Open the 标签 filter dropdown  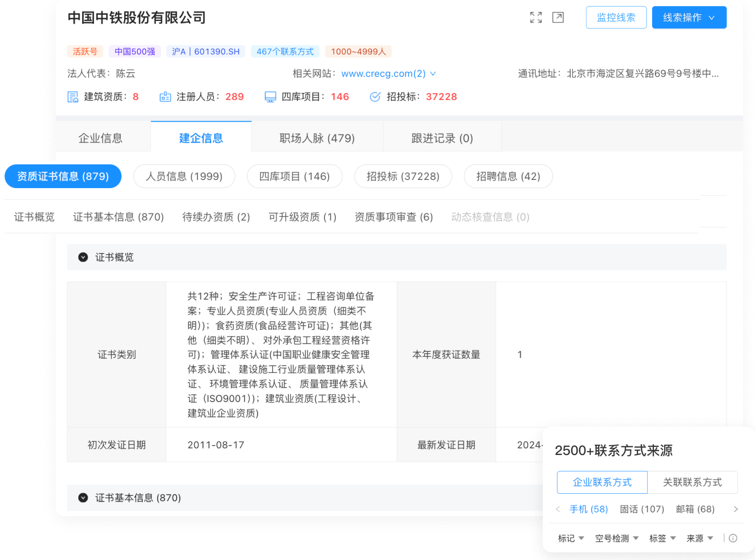pos(663,538)
